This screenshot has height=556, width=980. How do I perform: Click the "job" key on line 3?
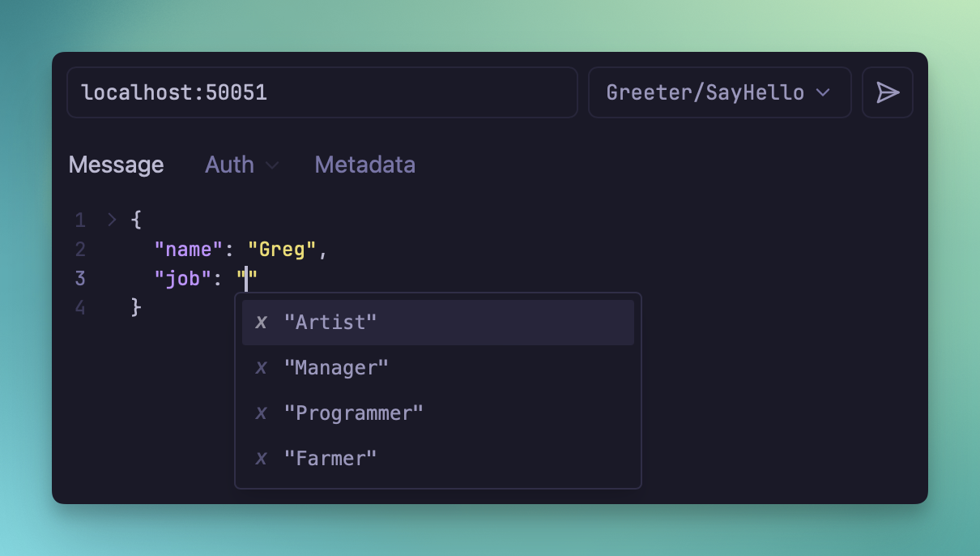(183, 279)
